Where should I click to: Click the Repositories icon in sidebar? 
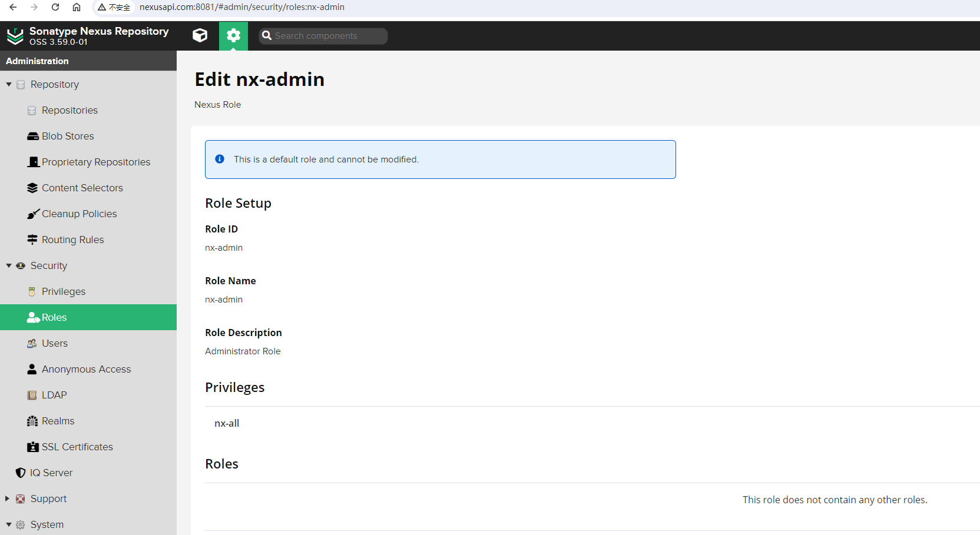click(32, 111)
